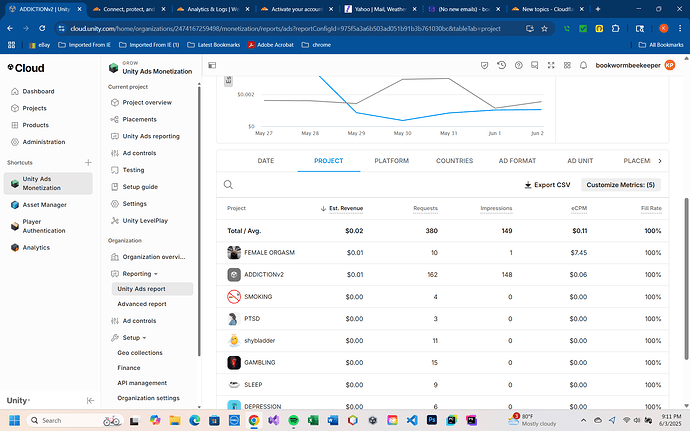Viewport: 690px width, 431px height.
Task: Open feedback chat icon in header
Action: pyautogui.click(x=534, y=65)
